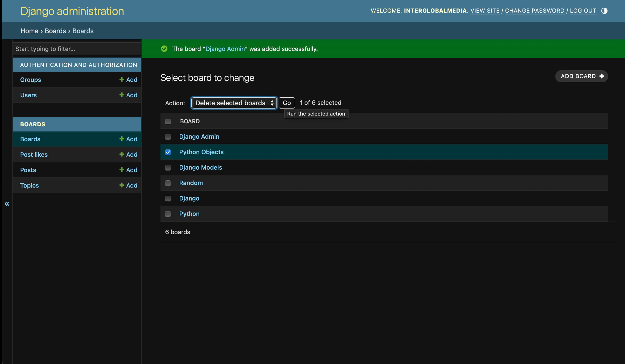Click Add next to Groups
This screenshot has height=364, width=625.
pyautogui.click(x=128, y=80)
